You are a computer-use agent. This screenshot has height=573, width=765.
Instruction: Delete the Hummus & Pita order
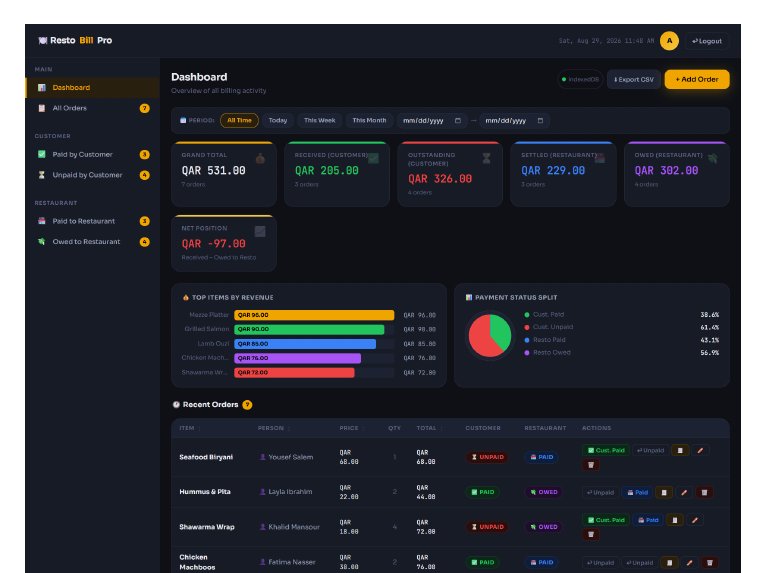[704, 492]
